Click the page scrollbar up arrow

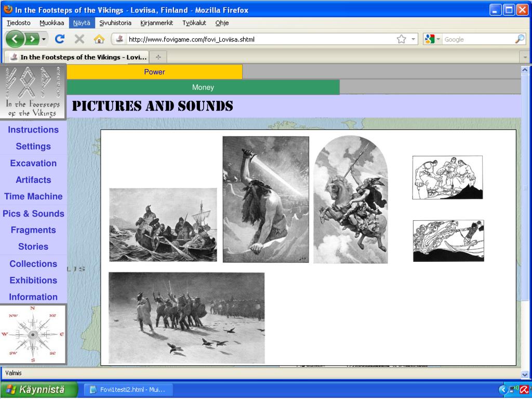click(x=525, y=70)
